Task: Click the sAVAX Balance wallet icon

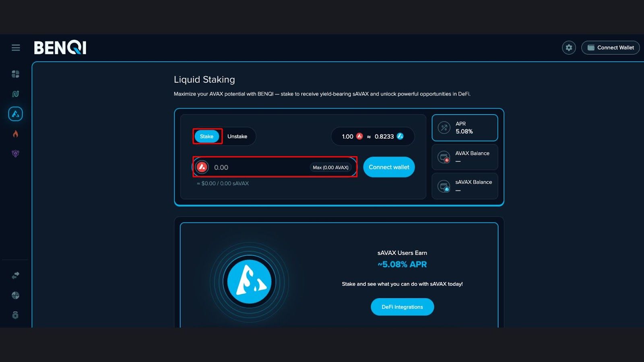Action: 444,186
